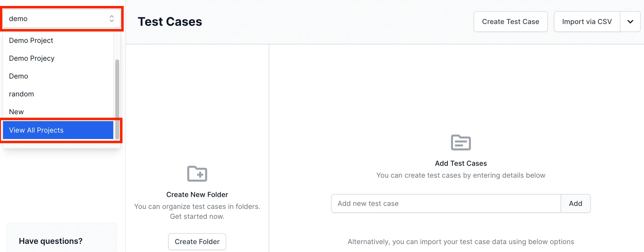Select "Demo Project" from the project list

(x=31, y=40)
